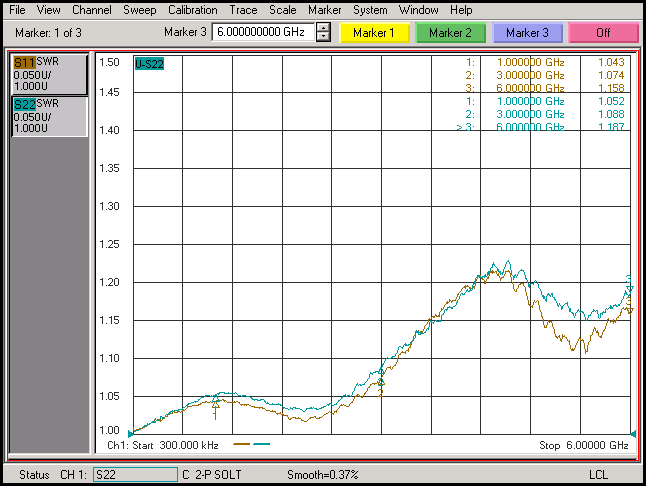Open the Calibration menu
Screen dimensions: 646x486
tap(192, 10)
